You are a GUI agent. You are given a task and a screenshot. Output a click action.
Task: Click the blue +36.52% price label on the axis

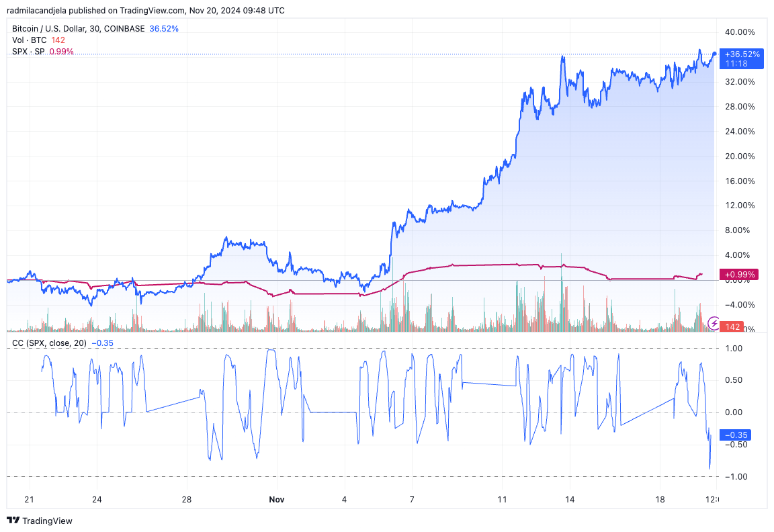tap(742, 58)
